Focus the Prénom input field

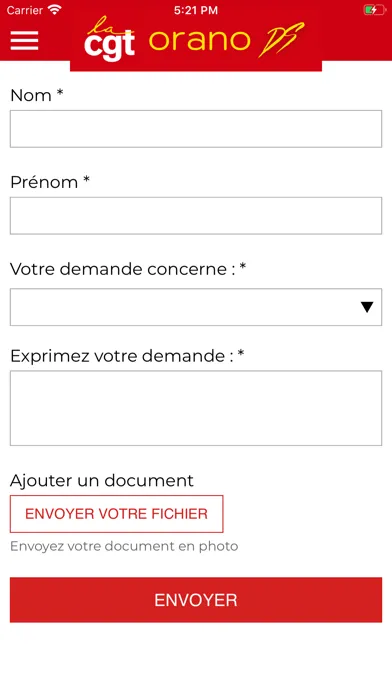click(196, 216)
